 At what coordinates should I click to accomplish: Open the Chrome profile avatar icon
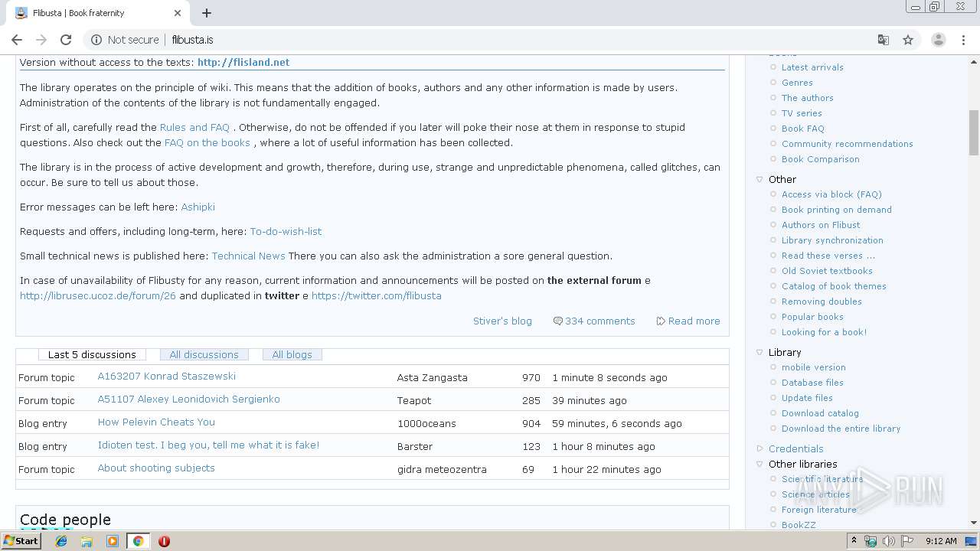(x=938, y=40)
